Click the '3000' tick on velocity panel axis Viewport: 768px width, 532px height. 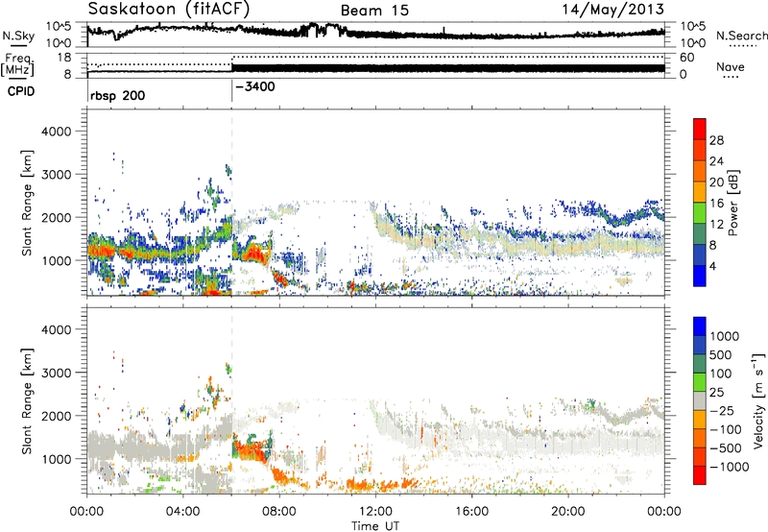point(57,373)
